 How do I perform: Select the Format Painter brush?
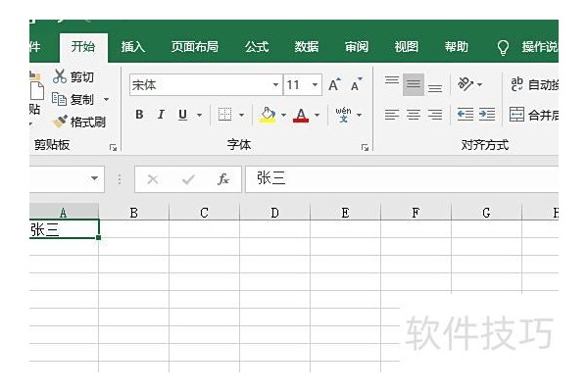[60, 122]
